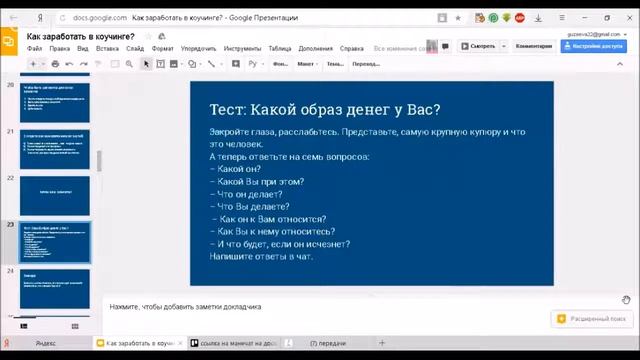This screenshot has height=360, width=640.
Task: Click the slide panel scrollbar handle
Action: pyautogui.click(x=99, y=161)
